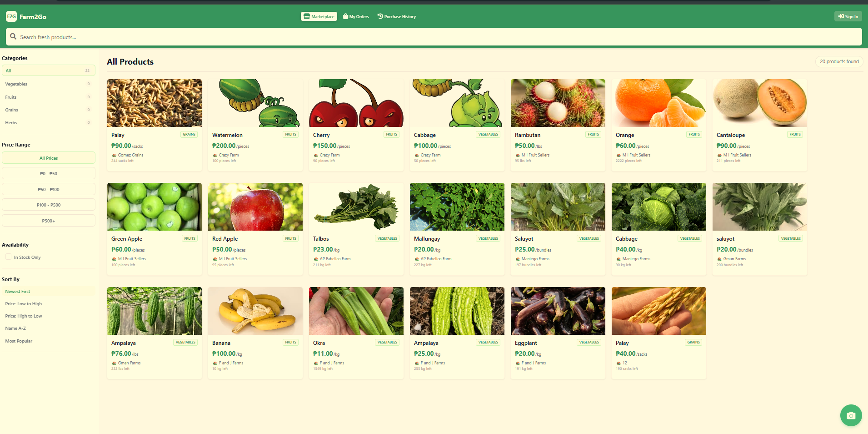The height and width of the screenshot is (434, 868).
Task: Click the Gomez Grains seller icon
Action: (114, 155)
